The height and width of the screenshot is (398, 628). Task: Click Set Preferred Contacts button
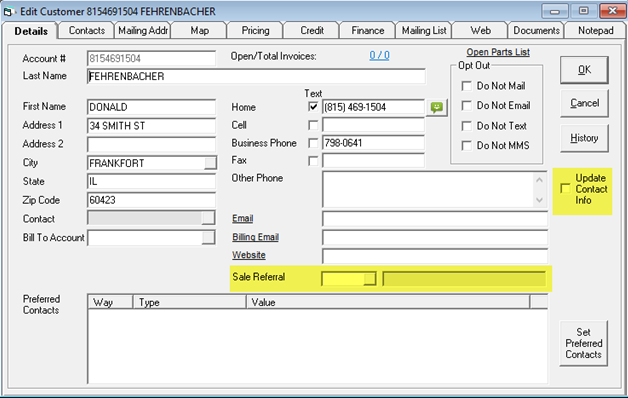[583, 344]
